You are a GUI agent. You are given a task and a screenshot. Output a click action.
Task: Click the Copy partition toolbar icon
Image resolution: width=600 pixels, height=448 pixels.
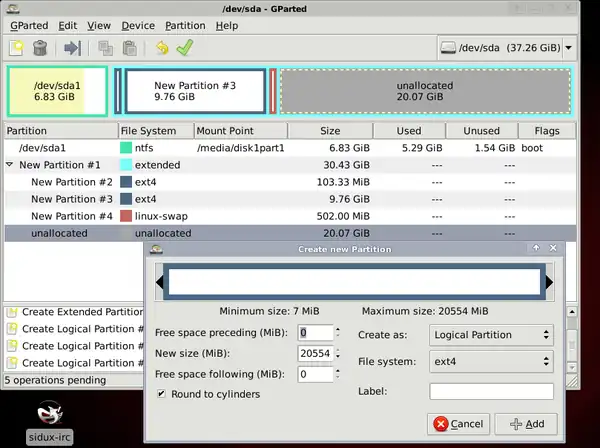[x=105, y=47]
